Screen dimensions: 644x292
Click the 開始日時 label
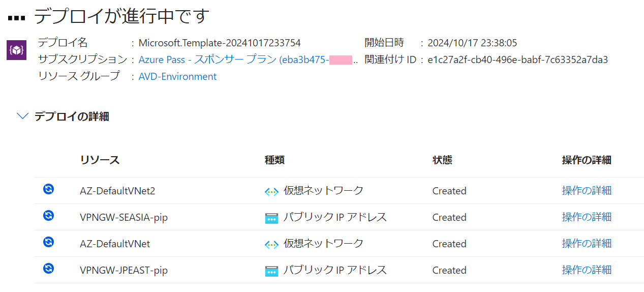tap(384, 43)
